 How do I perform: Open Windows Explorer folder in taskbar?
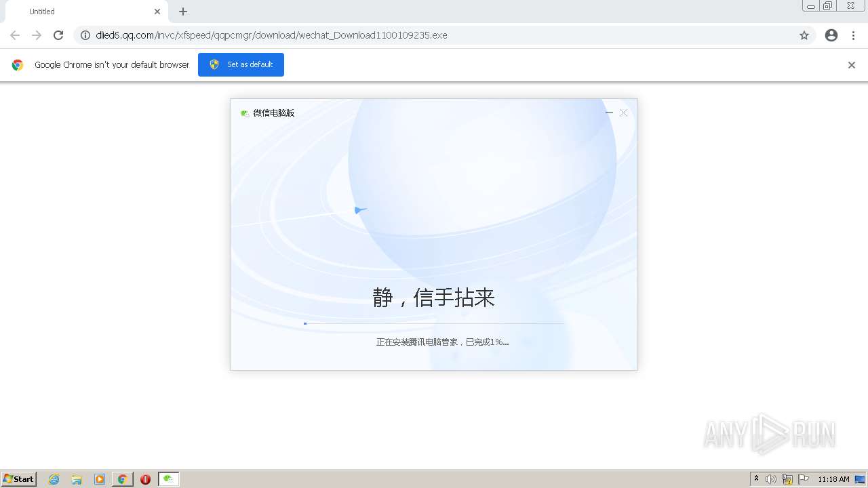[x=77, y=479]
